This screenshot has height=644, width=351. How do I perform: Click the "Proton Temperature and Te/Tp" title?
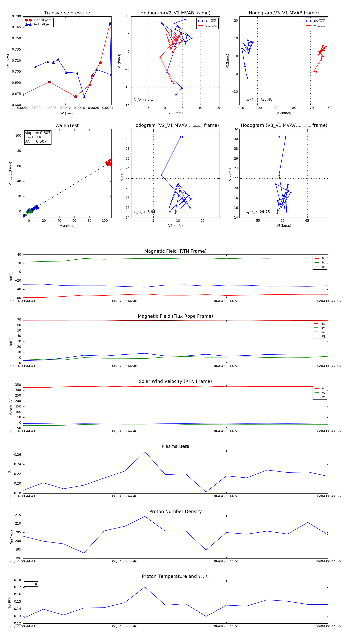[175, 576]
